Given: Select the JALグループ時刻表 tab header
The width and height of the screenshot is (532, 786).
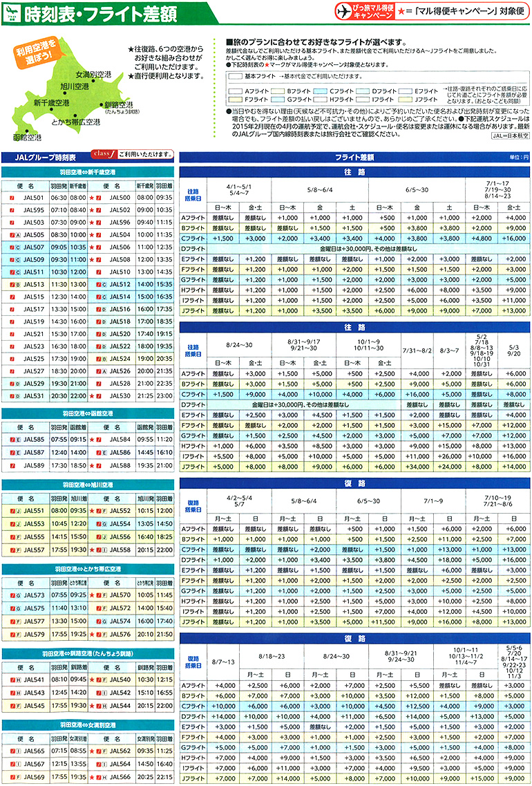Looking at the screenshot, I should coord(46,156).
